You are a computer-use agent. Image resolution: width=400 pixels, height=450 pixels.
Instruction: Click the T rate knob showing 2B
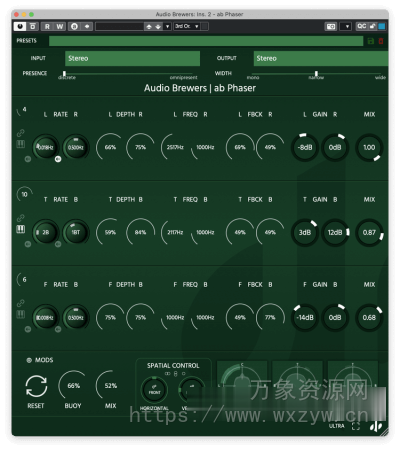point(45,232)
